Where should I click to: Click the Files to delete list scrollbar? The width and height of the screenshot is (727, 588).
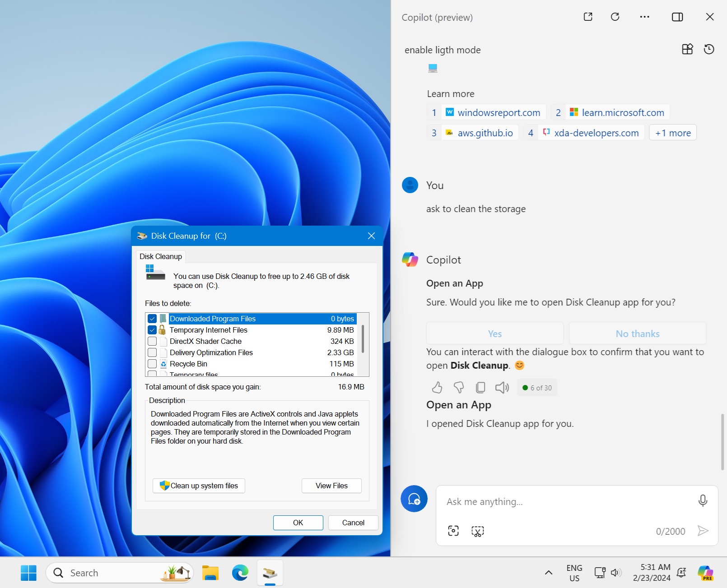tap(363, 338)
